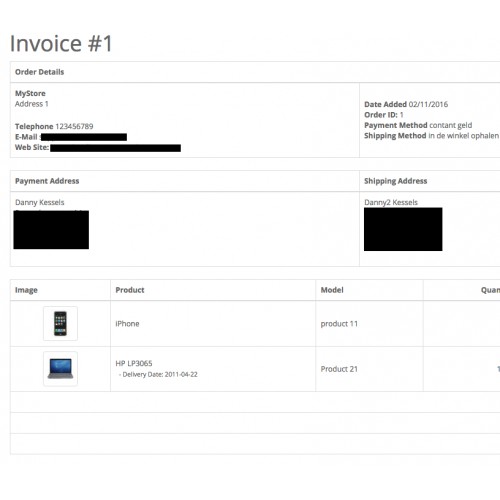Click the Product column header
This screenshot has height=500, width=500.
click(130, 290)
